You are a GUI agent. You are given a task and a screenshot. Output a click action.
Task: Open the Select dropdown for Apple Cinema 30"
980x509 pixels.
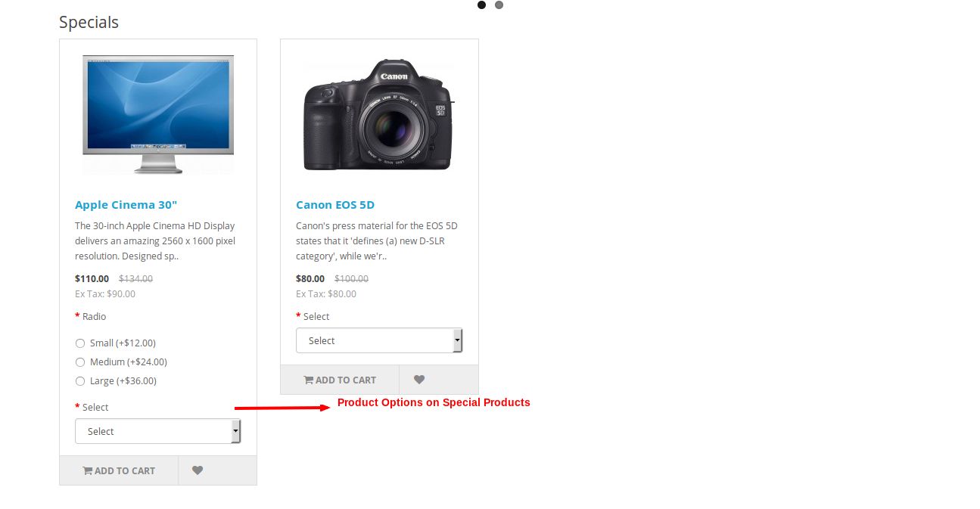point(157,431)
